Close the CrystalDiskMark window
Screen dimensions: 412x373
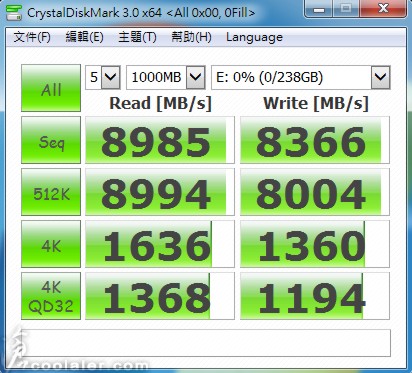383,8
